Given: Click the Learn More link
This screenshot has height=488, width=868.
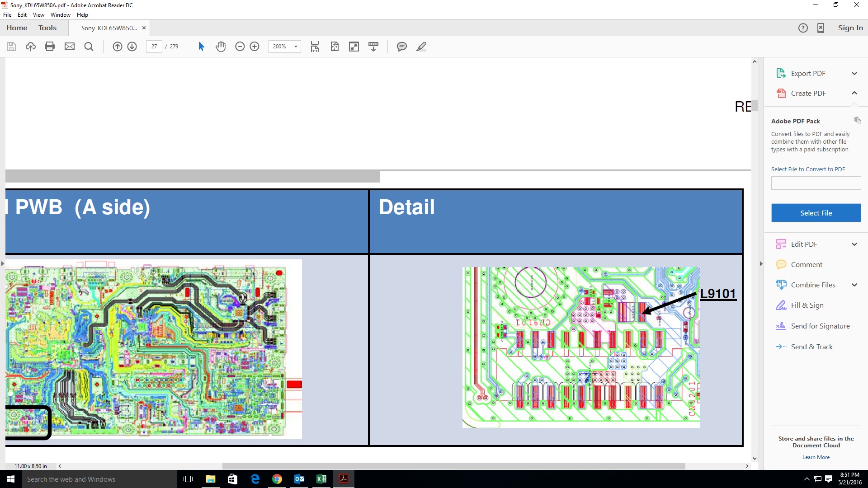Looking at the screenshot, I should (816, 457).
